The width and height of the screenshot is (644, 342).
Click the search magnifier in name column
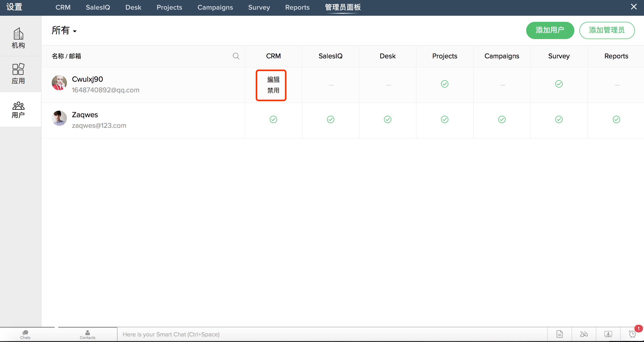point(236,56)
